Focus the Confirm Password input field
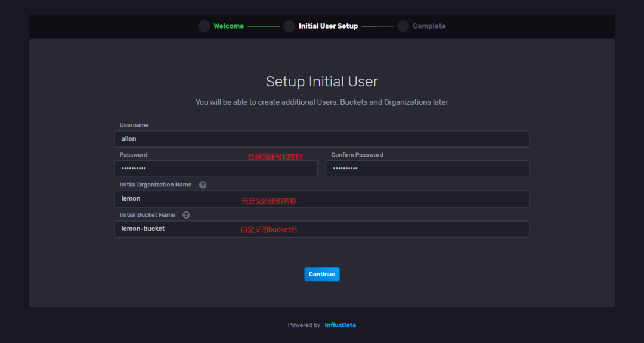 428,169
